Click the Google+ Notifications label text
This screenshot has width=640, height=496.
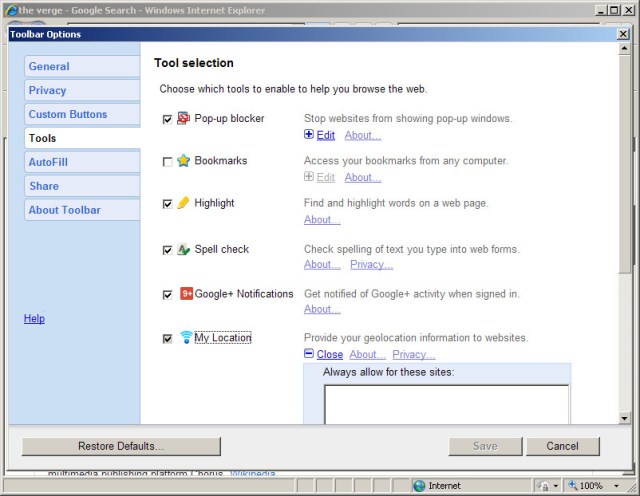pyautogui.click(x=244, y=294)
